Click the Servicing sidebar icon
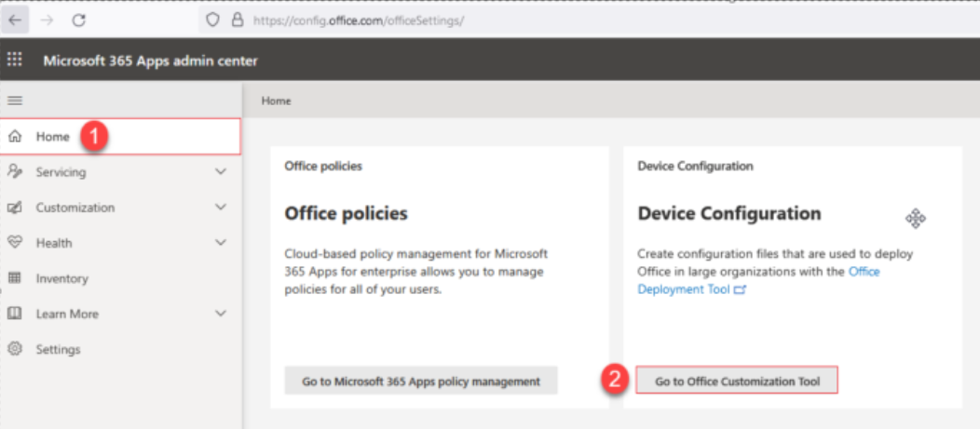The width and height of the screenshot is (980, 429). [x=15, y=172]
